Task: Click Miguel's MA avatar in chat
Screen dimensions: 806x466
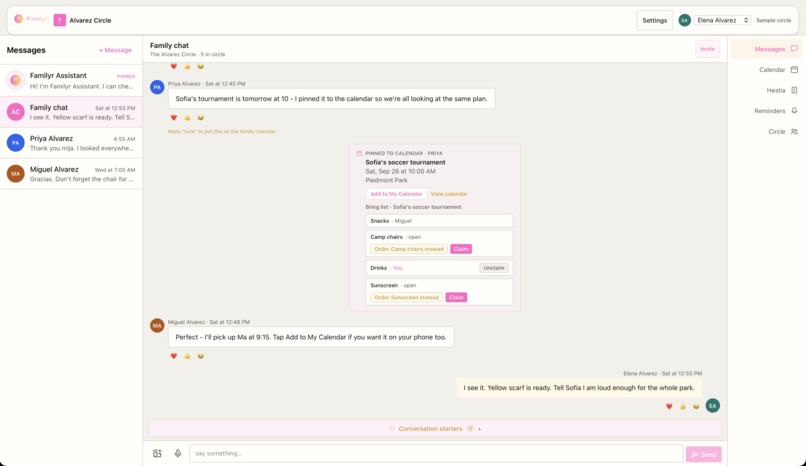Action: [157, 325]
